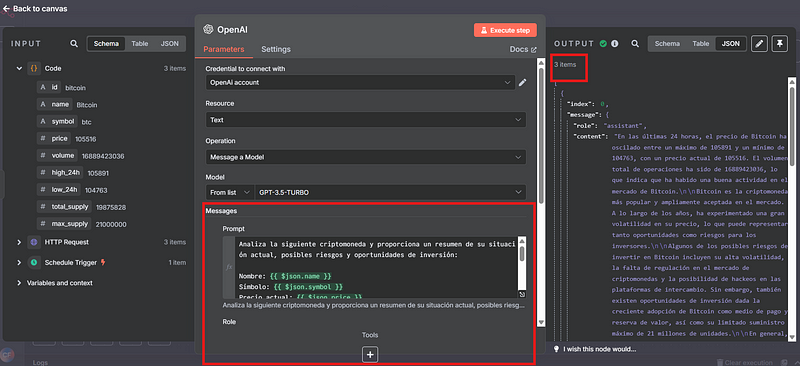Click the Schedule Trigger clock icon

[x=34, y=262]
